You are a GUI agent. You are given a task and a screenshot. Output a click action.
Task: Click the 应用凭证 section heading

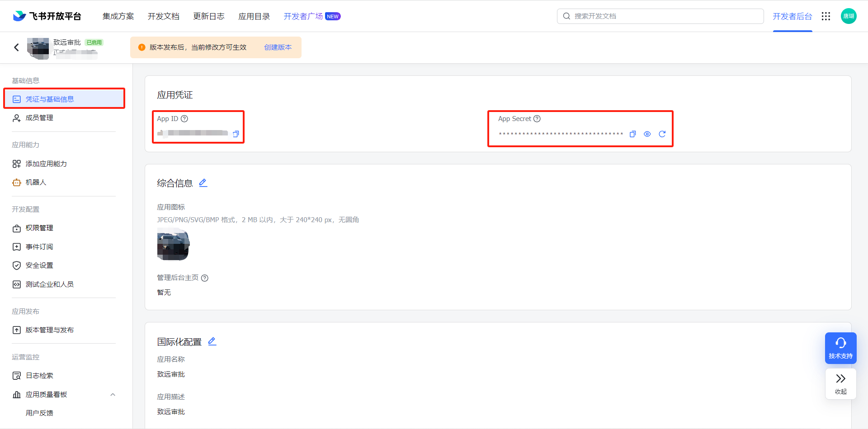175,95
